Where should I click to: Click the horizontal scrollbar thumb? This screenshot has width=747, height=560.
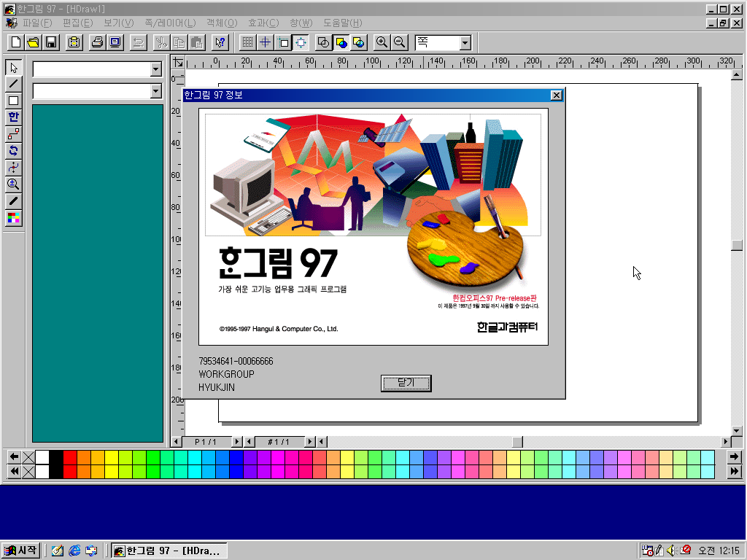point(517,442)
